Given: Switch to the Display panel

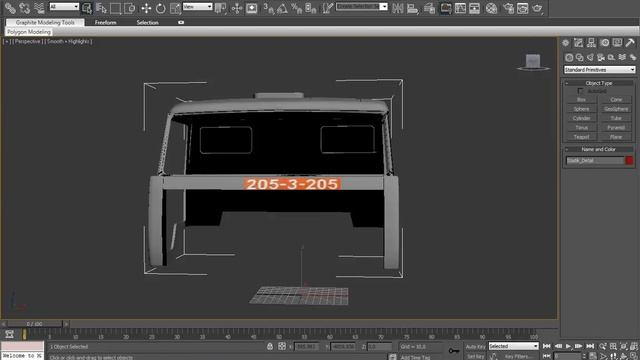Looking at the screenshot, I should click(x=617, y=42).
